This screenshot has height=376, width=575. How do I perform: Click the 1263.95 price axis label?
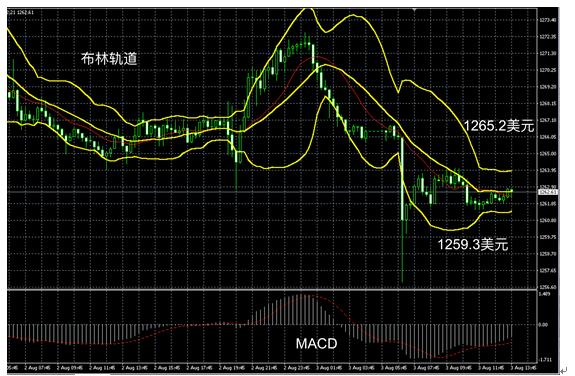547,170
